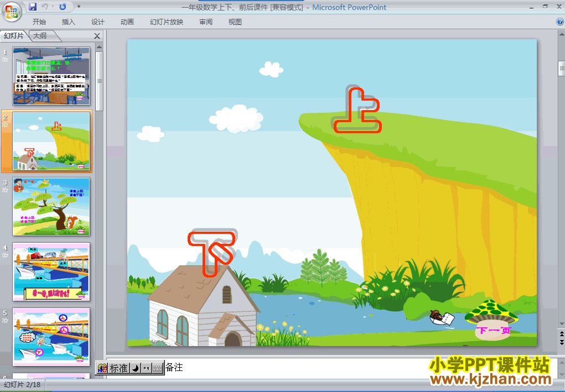Play animation star icon under slide 2
Image resolution: width=565 pixels, height=392 pixels.
[5, 125]
